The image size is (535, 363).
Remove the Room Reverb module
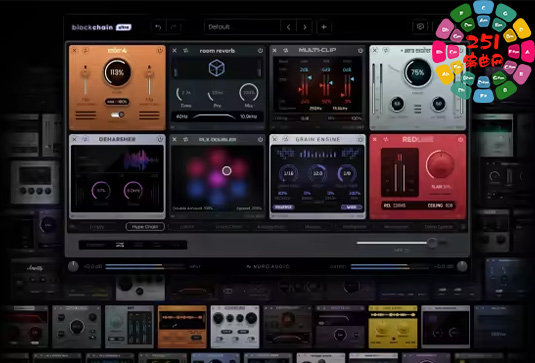(174, 50)
